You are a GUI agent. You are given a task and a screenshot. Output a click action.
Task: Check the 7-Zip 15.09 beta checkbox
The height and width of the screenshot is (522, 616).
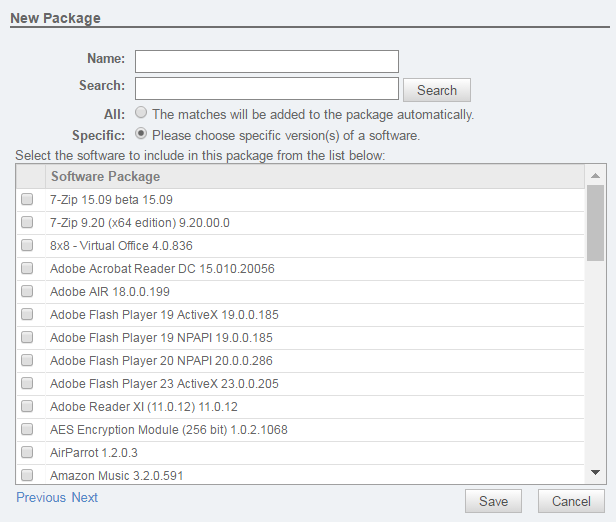click(27, 199)
